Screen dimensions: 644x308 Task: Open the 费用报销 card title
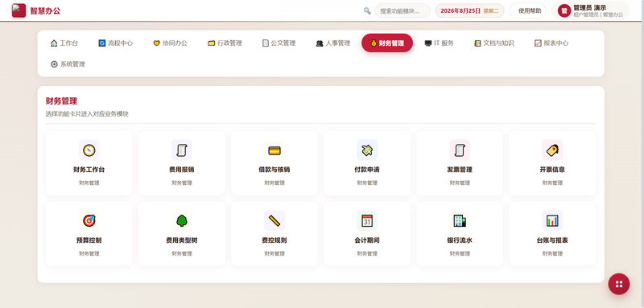click(x=182, y=170)
